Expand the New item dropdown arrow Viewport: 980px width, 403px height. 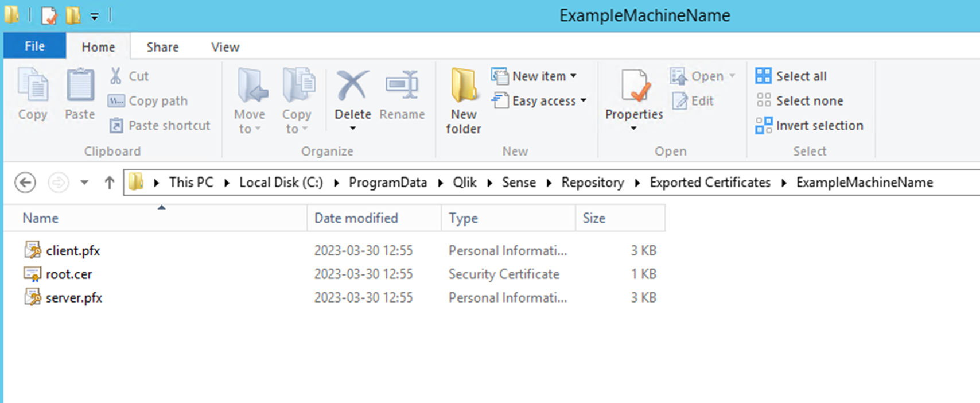point(573,76)
